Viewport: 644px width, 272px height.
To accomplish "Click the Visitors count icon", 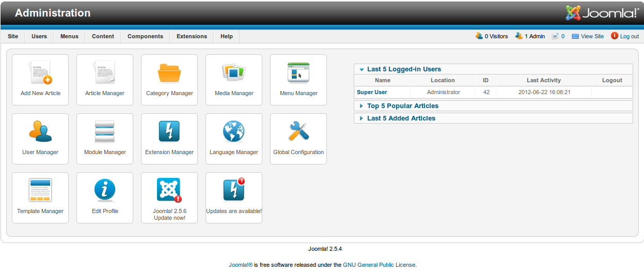I will [479, 36].
